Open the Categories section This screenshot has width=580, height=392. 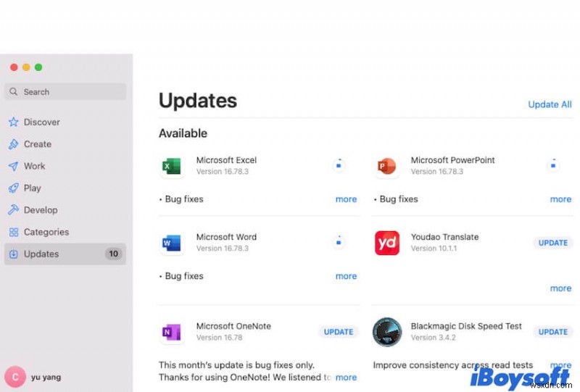coord(65,233)
